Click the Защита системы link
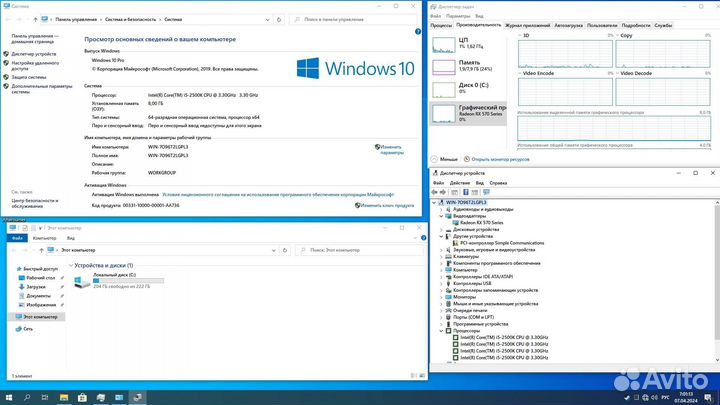The width and height of the screenshot is (720, 405). point(28,77)
